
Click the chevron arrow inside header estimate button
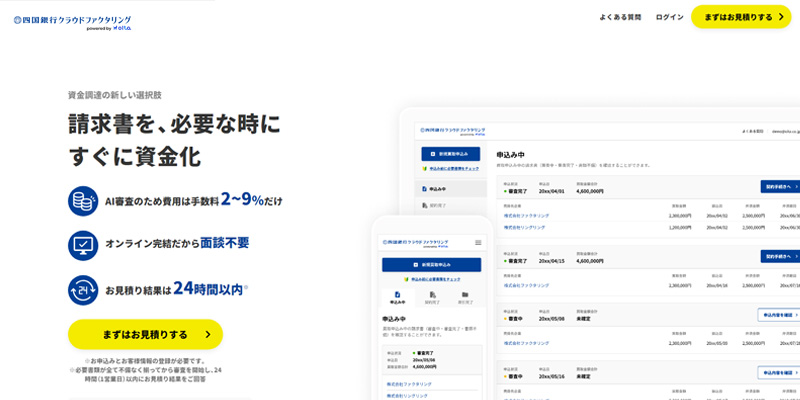tap(781, 17)
